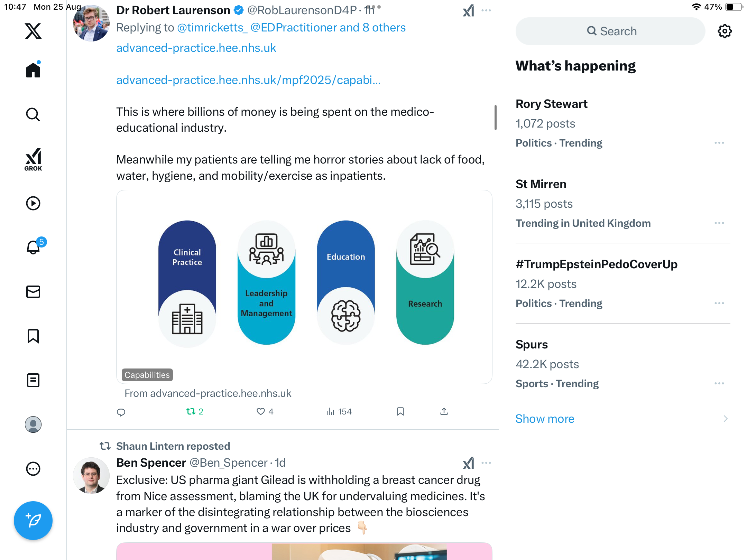Open more options on Ben Spencer's post

(x=486, y=463)
